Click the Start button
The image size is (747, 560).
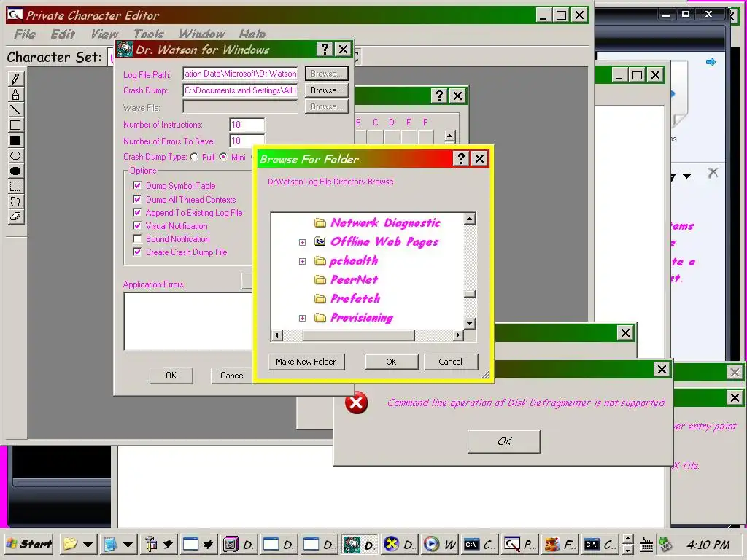click(x=28, y=544)
